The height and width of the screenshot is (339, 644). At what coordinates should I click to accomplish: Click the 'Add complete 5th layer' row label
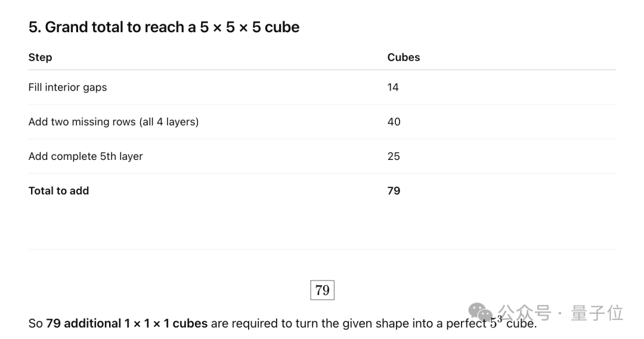(85, 156)
